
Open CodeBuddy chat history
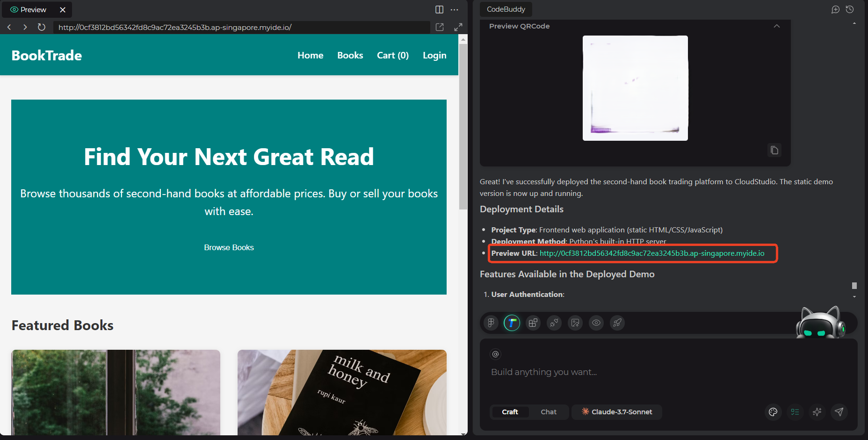click(x=850, y=9)
